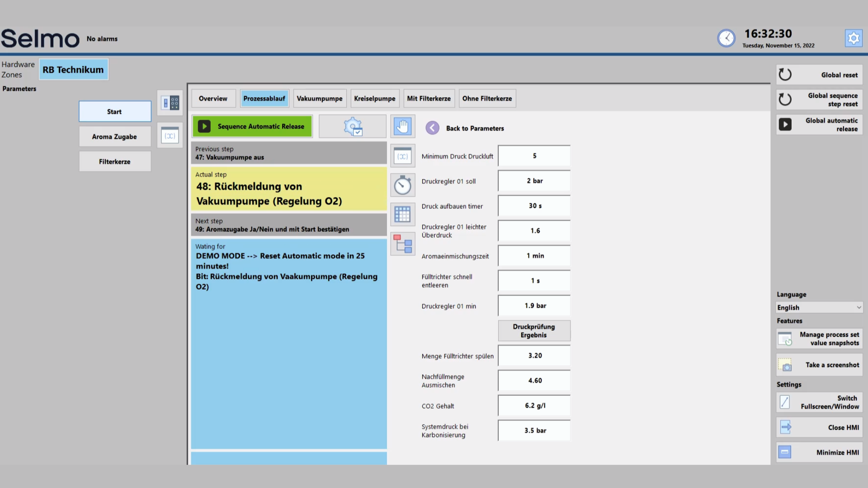Image resolution: width=868 pixels, height=488 pixels.
Task: Click the gear with checkmark icon button
Action: 353,127
